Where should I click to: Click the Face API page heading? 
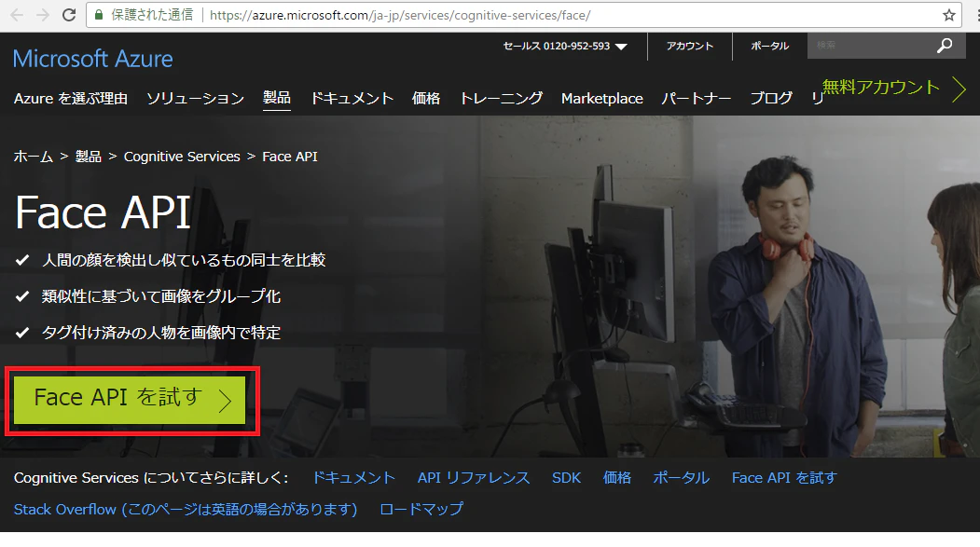(x=103, y=213)
